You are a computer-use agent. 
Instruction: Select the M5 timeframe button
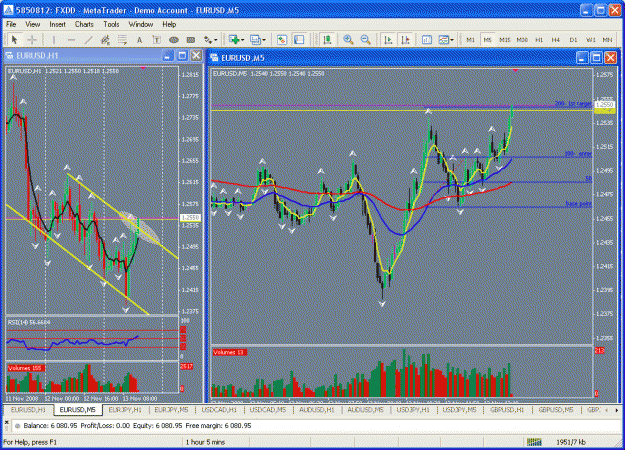click(487, 40)
